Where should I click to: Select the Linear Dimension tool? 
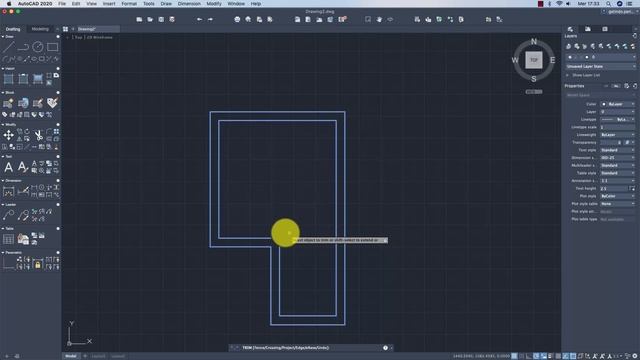tap(9, 191)
